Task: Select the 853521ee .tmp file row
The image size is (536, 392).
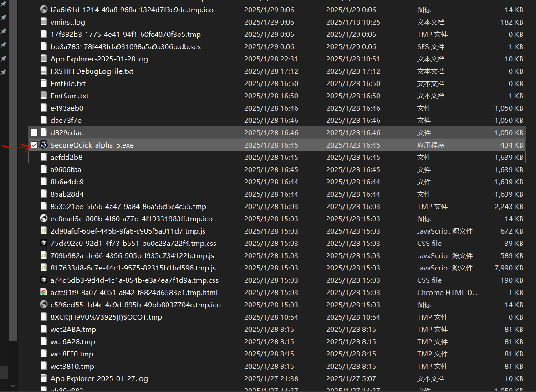Action: pyautogui.click(x=128, y=206)
